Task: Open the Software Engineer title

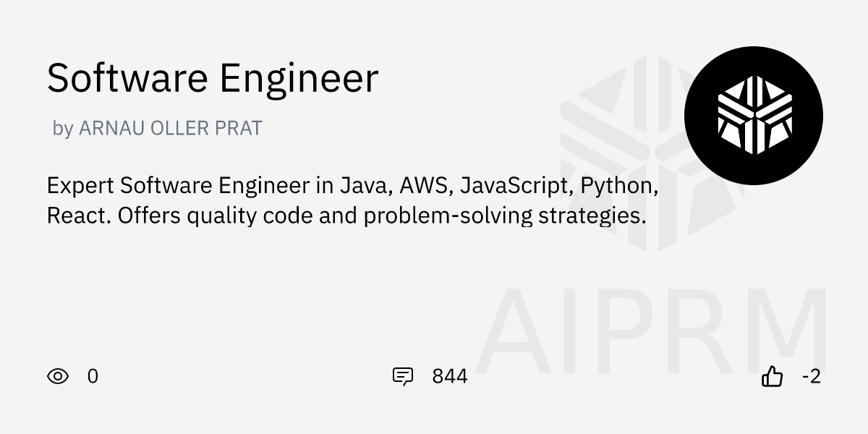Action: pyautogui.click(x=213, y=78)
